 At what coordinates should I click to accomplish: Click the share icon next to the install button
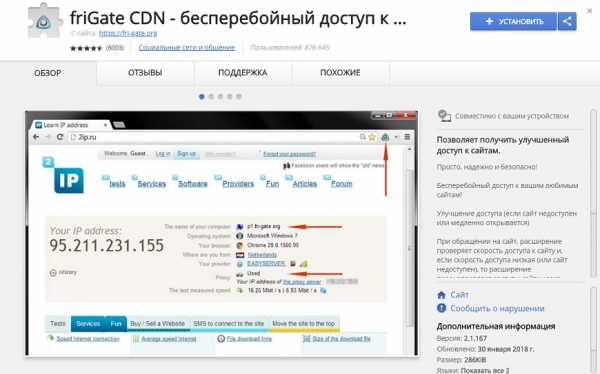[x=567, y=21]
